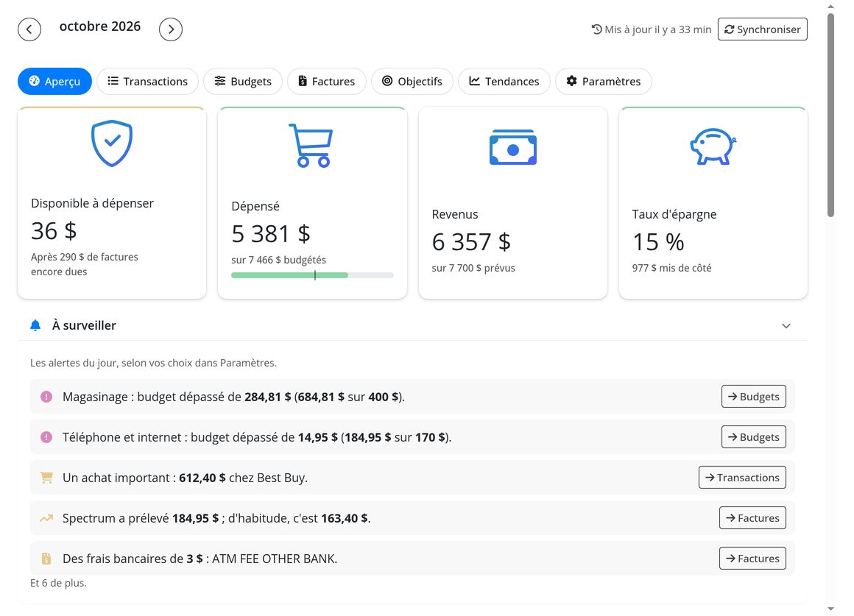Click the spending budget progress bar
The width and height of the screenshot is (854, 616).
pos(312,275)
